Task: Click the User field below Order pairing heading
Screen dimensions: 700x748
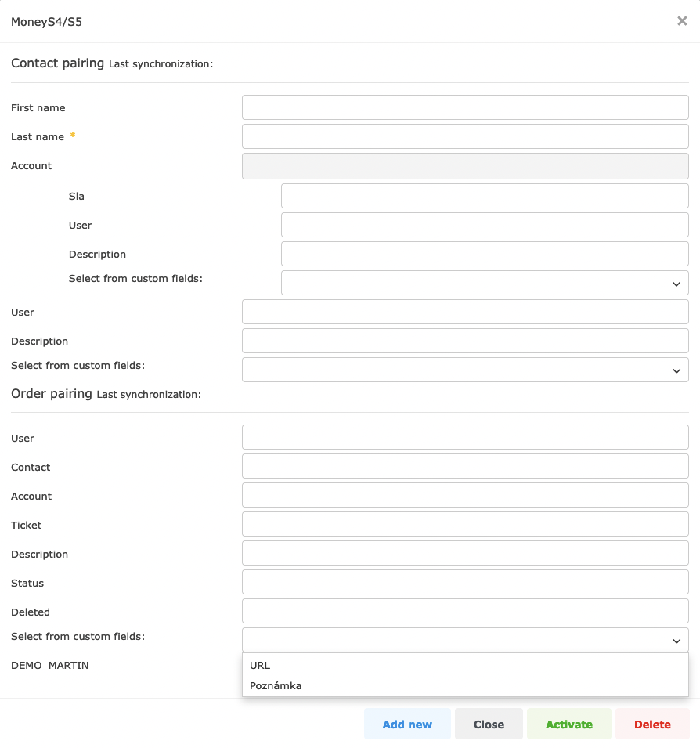Action: pos(465,436)
